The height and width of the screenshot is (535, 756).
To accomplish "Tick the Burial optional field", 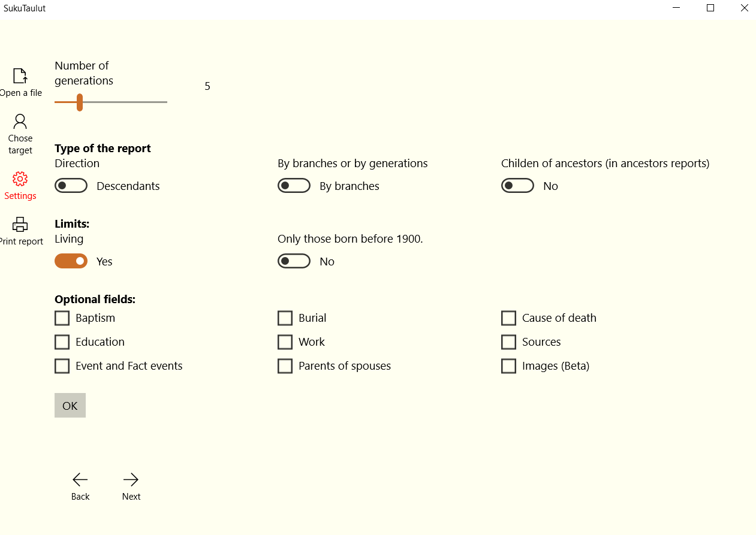I will 285,318.
